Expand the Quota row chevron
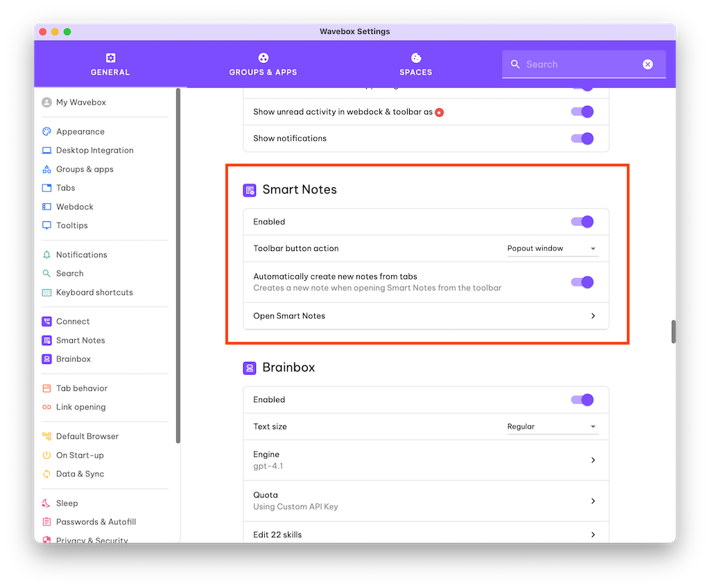710x588 pixels. coord(594,501)
